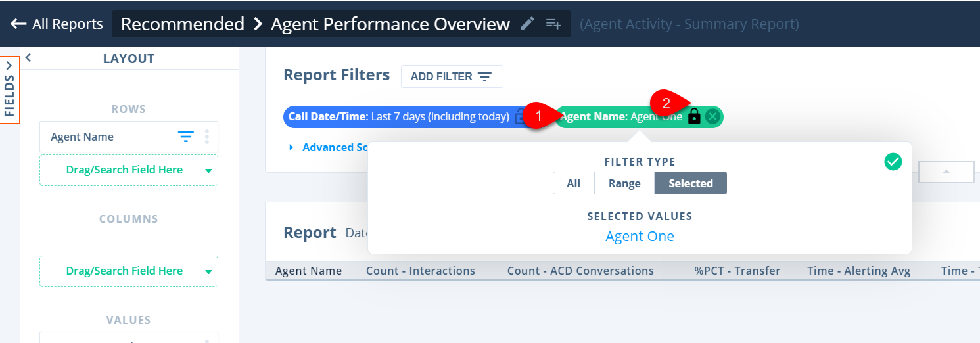Click the add-to-list icon beside report title
This screenshot has width=980, height=343.
pyautogui.click(x=553, y=24)
